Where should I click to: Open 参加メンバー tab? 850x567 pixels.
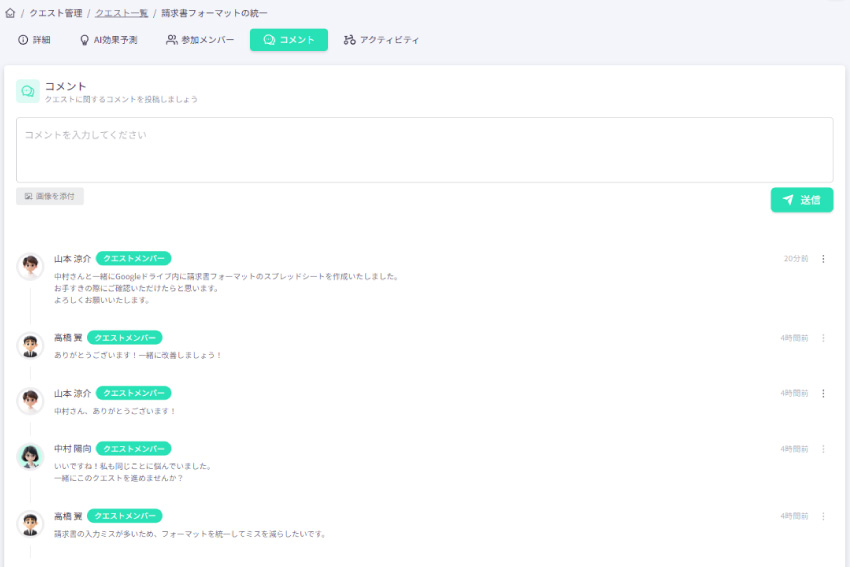(x=200, y=40)
